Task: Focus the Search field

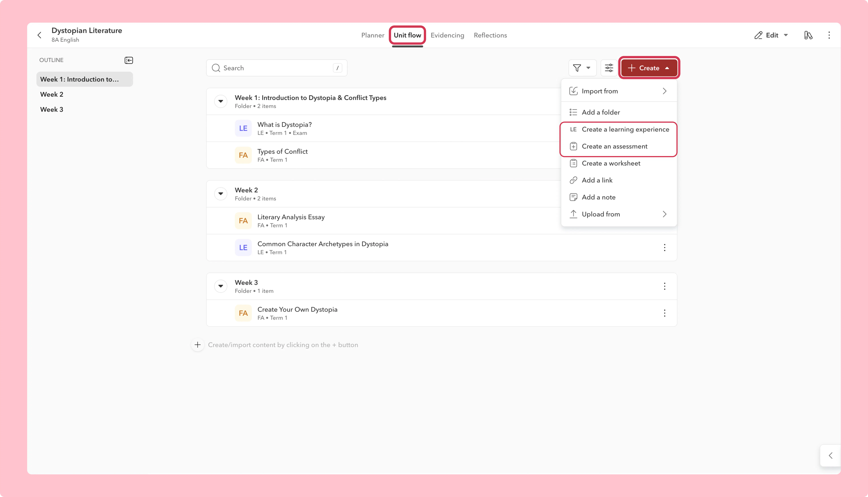Action: [277, 68]
